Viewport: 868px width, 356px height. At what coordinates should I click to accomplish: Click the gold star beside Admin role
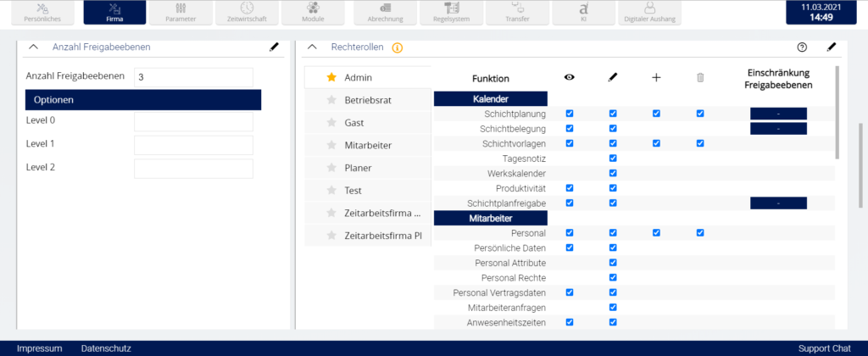click(x=331, y=77)
